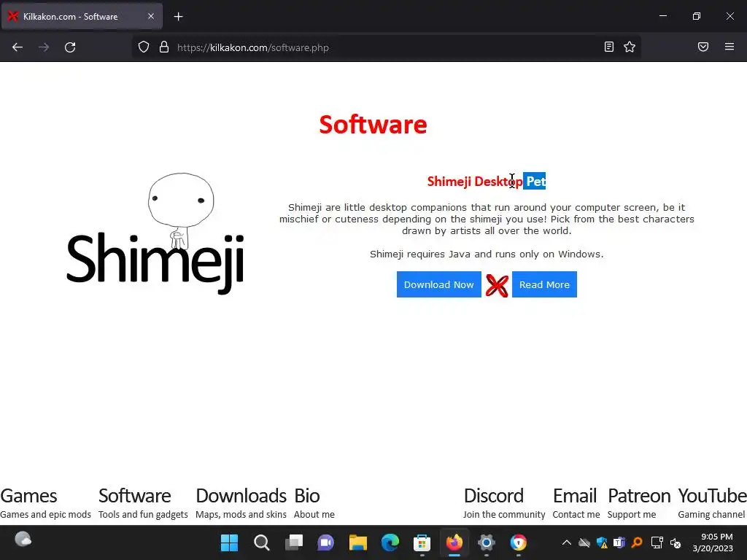Open the Firefox hamburger menu

coord(729,47)
